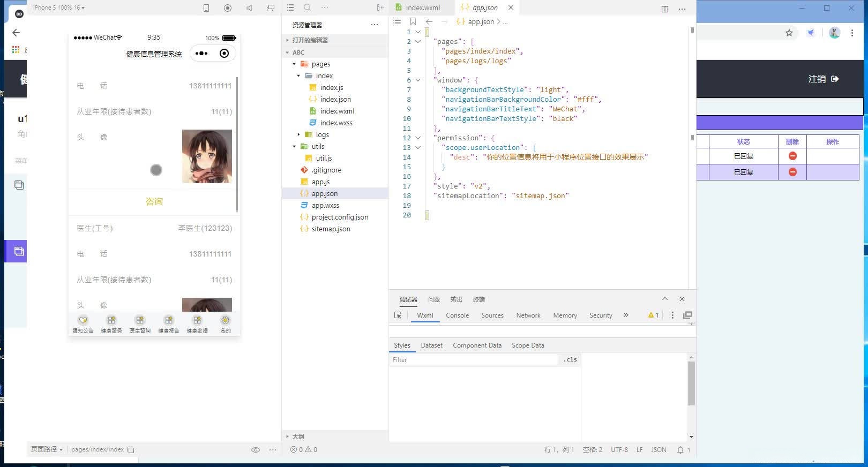Click in the Styles Filter input field
The width and height of the screenshot is (868, 467).
click(473, 360)
